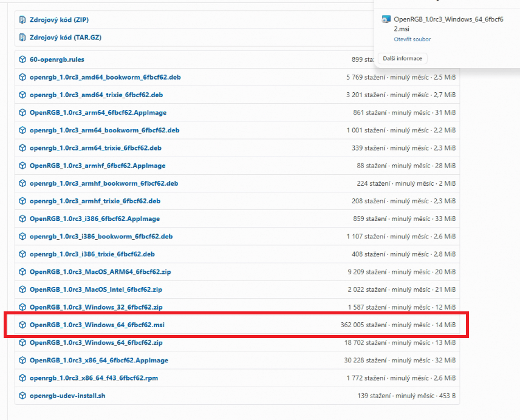Click the '5 769 stažení' row details
The image size is (520, 420).
click(401, 77)
